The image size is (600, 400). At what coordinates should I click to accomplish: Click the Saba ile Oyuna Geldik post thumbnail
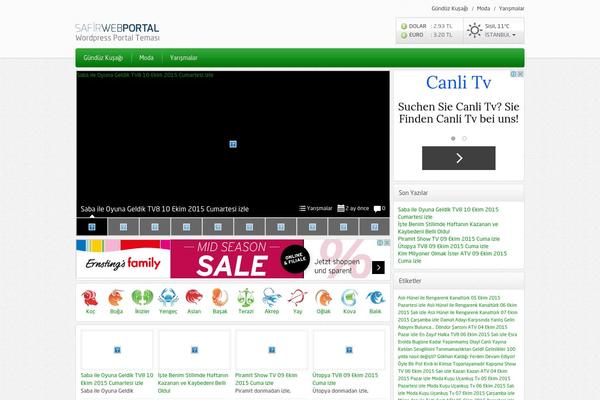[117, 349]
